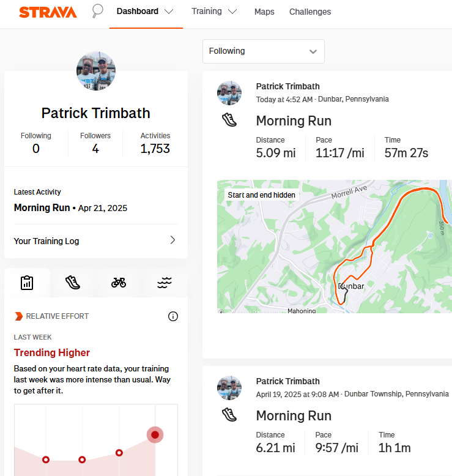This screenshot has height=476, width=452.
Task: Click the Relative Effort info icon
Action: click(x=173, y=316)
